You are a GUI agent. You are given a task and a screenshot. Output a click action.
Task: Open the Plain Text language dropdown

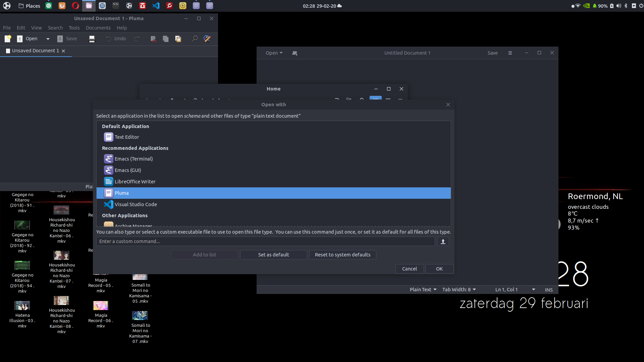click(x=423, y=290)
